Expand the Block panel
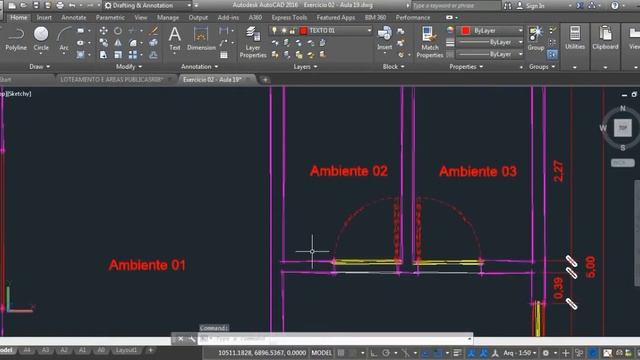The image size is (640, 360). point(393,67)
